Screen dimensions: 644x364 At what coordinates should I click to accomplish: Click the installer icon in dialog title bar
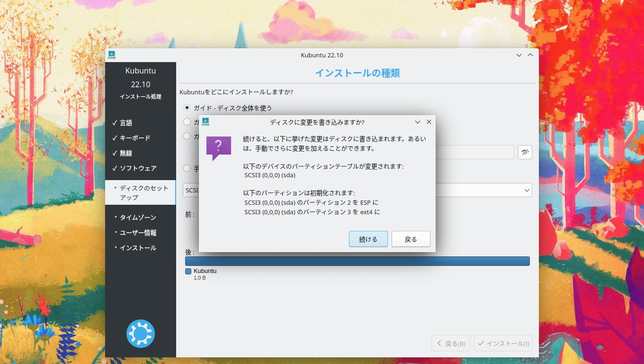(206, 122)
